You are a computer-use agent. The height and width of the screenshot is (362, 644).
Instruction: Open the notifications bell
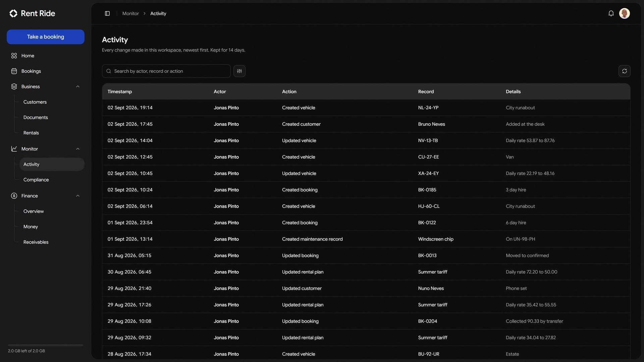611,13
